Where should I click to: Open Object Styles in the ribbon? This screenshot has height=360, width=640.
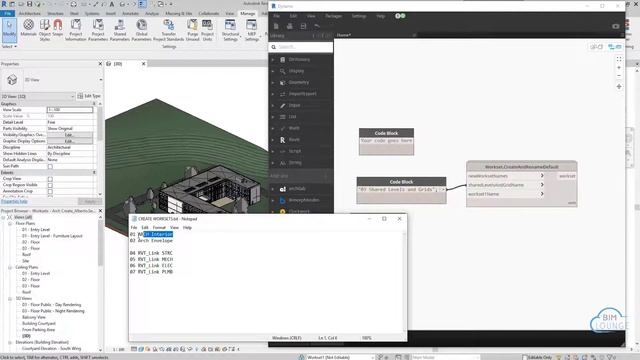(44, 29)
